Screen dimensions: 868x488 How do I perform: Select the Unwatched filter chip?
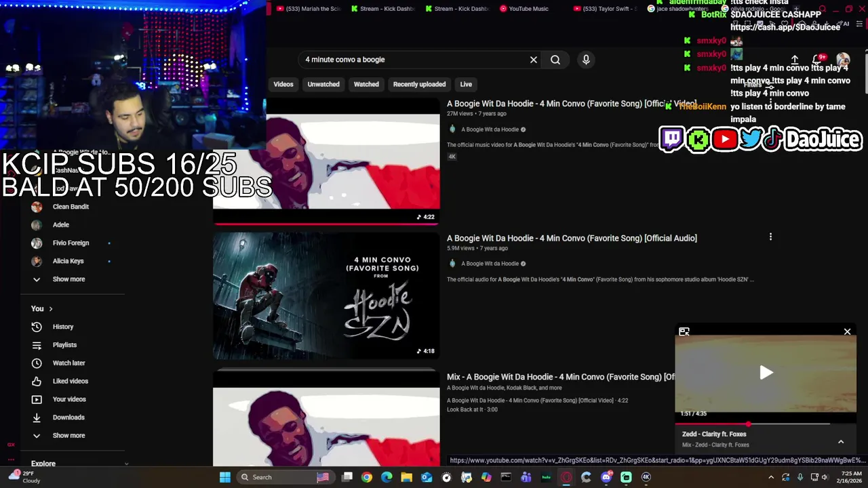(x=323, y=84)
